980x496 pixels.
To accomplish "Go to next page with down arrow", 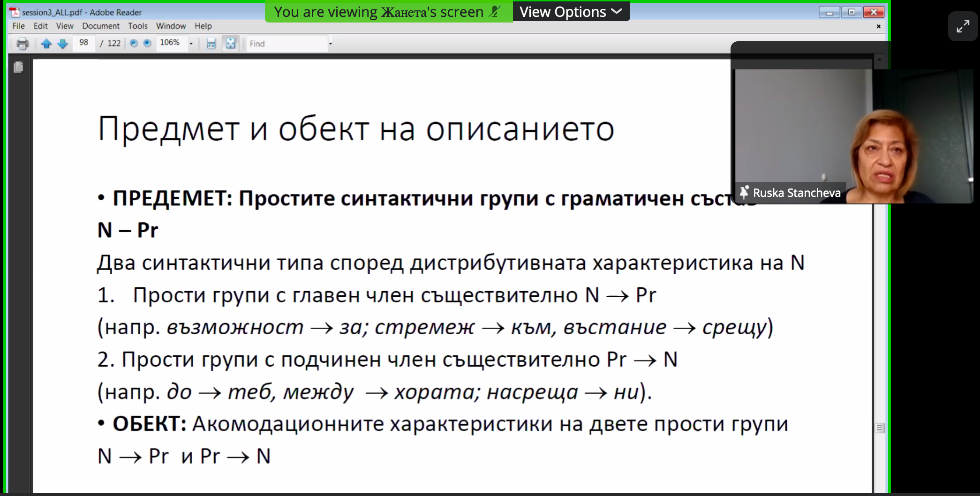I will pyautogui.click(x=62, y=44).
